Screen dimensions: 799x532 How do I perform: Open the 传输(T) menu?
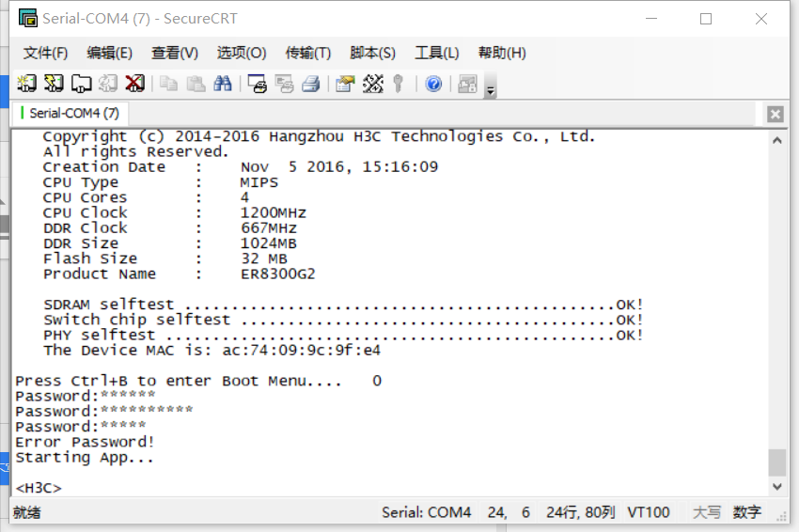pyautogui.click(x=307, y=53)
